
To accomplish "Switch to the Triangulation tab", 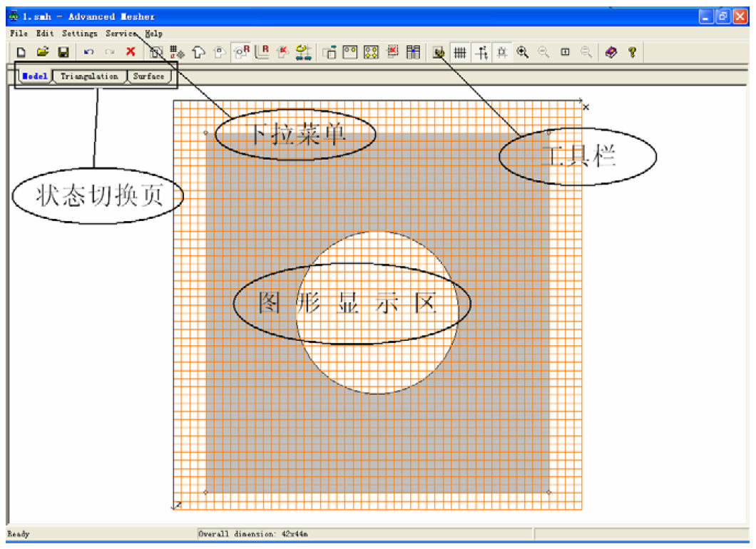I will (89, 76).
